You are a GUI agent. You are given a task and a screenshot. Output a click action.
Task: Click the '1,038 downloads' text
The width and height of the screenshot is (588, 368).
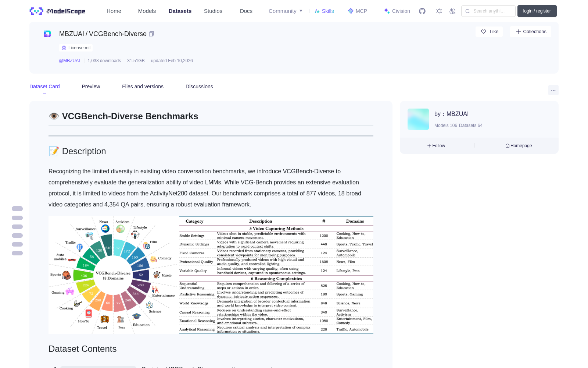pos(104,61)
